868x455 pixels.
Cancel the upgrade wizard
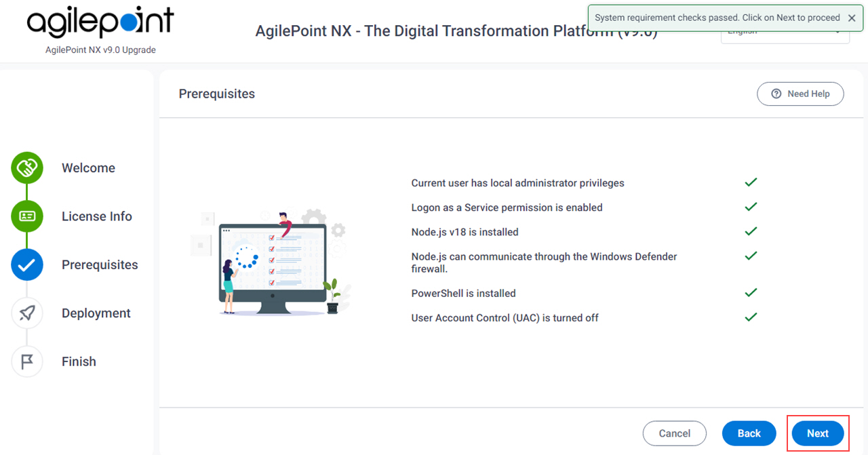pyautogui.click(x=675, y=433)
